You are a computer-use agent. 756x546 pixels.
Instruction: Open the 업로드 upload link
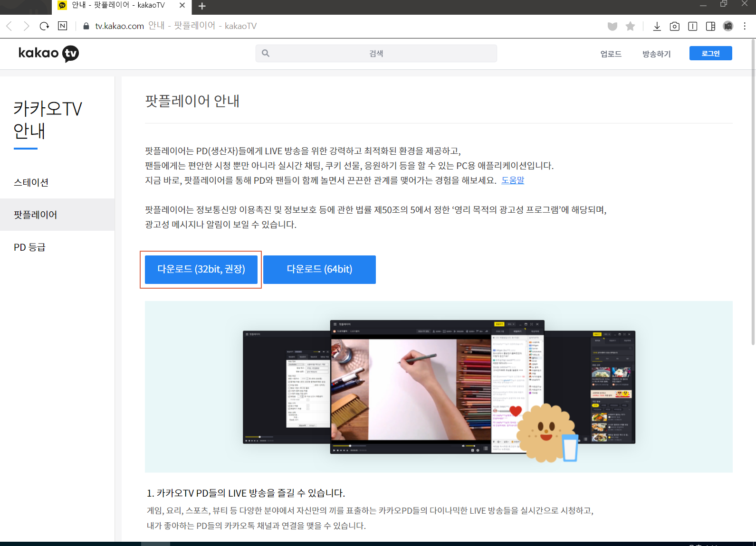(611, 54)
